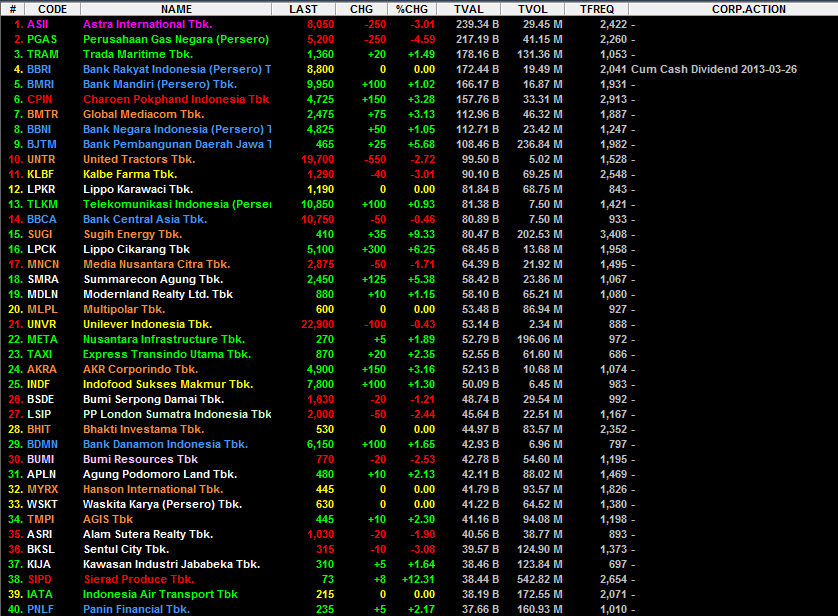Image resolution: width=838 pixels, height=616 pixels.
Task: Click Bank Danamon Indonesia Tbk. name
Action: pyautogui.click(x=165, y=443)
